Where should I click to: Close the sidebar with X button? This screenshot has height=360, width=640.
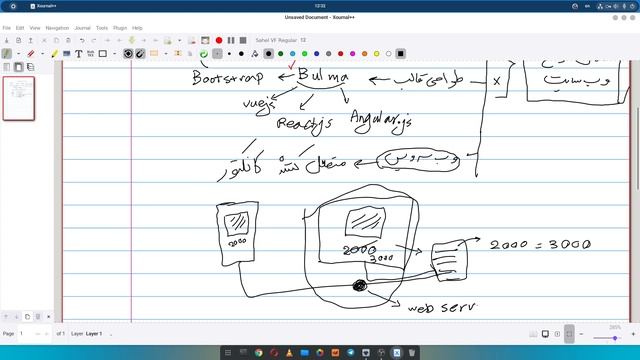49,316
